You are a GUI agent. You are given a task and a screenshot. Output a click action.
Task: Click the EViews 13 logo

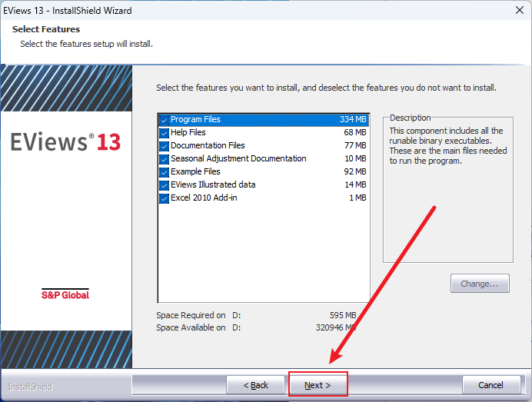pos(65,141)
